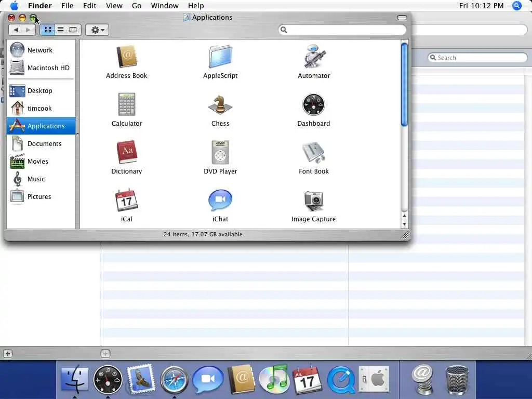532x399 pixels.
Task: Launch Mail from the Dock
Action: point(141,379)
